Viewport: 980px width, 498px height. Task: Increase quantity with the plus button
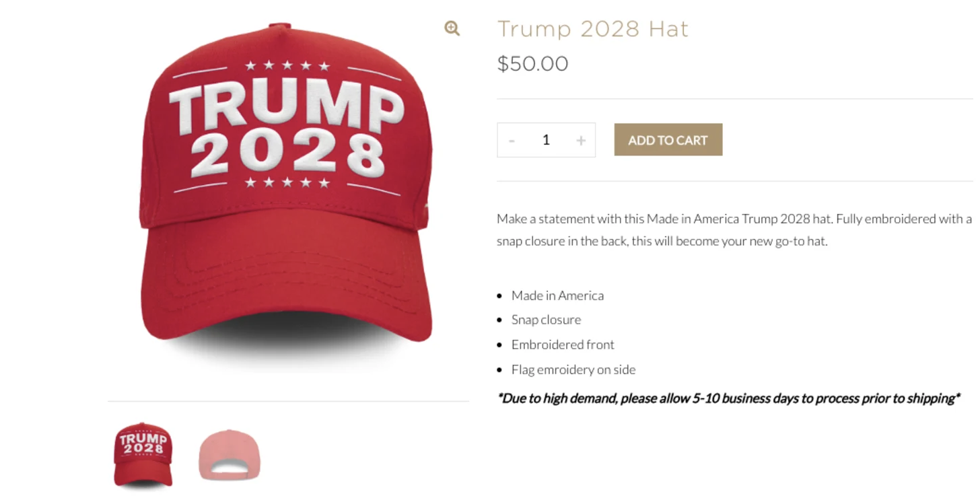581,140
